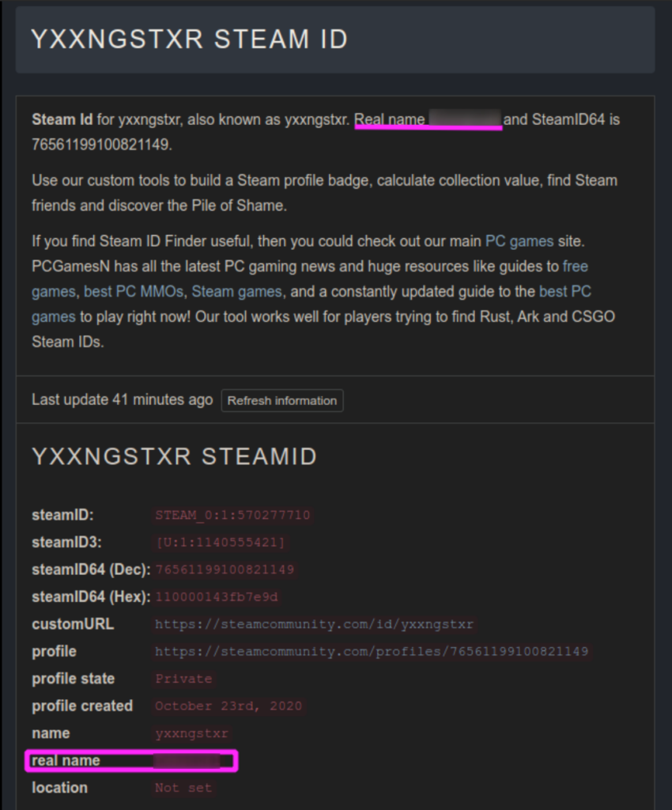
Task: Select the steamID3 value [U:1:1140555421]
Action: [x=221, y=543]
